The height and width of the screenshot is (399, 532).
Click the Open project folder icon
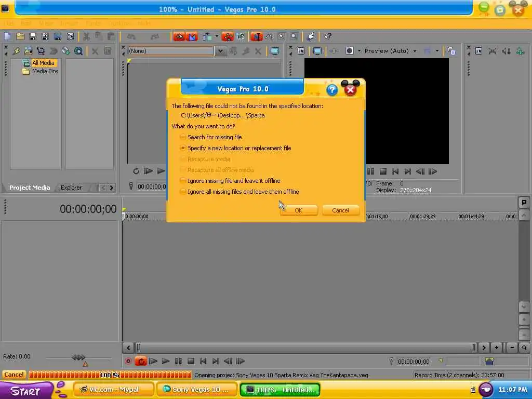(x=20, y=36)
